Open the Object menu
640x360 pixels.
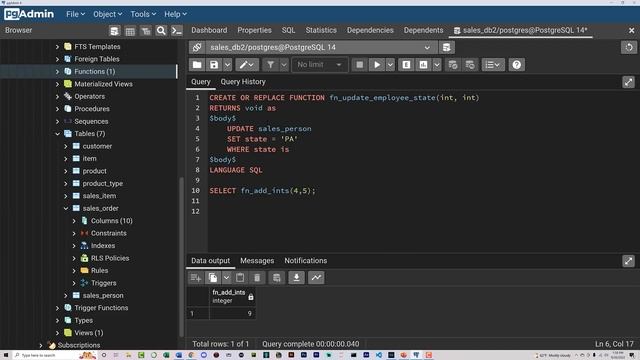[107, 14]
